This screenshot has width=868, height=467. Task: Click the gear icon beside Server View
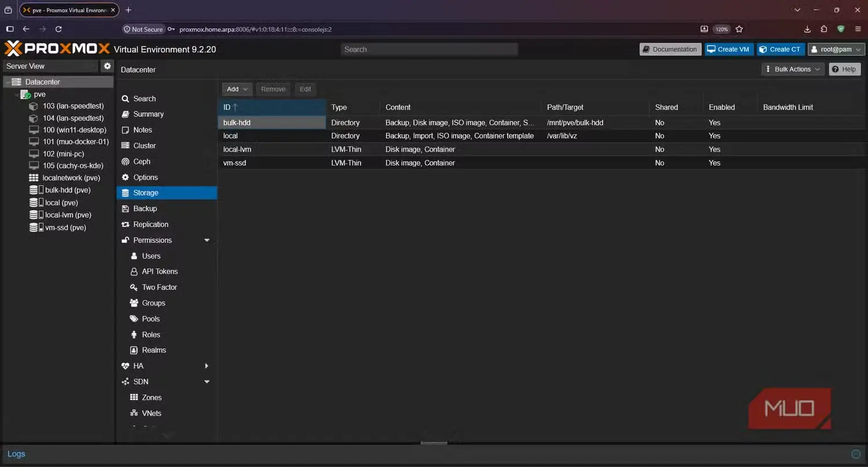107,66
